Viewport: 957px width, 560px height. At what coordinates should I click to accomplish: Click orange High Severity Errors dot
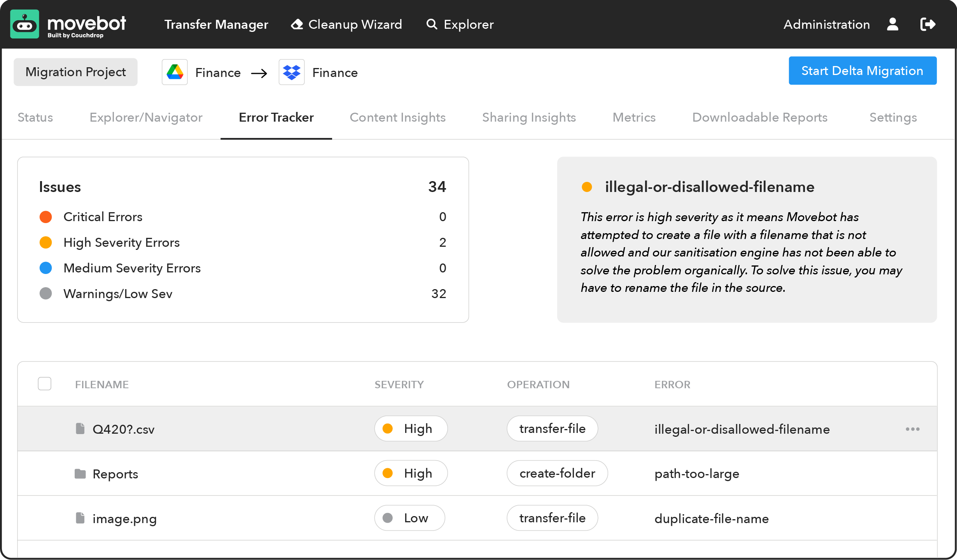46,242
